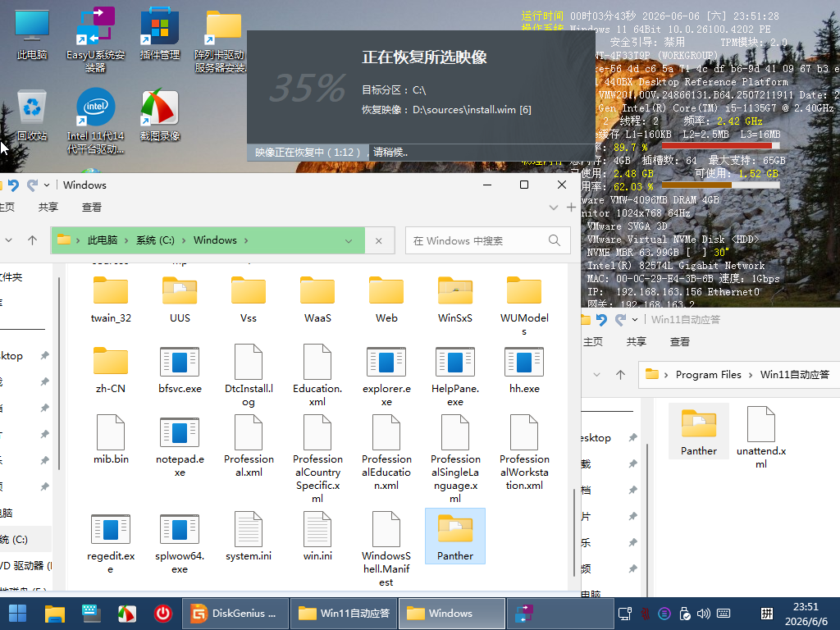
Task: Open 共享 tab in Win11自动应答 window
Action: [x=637, y=342]
